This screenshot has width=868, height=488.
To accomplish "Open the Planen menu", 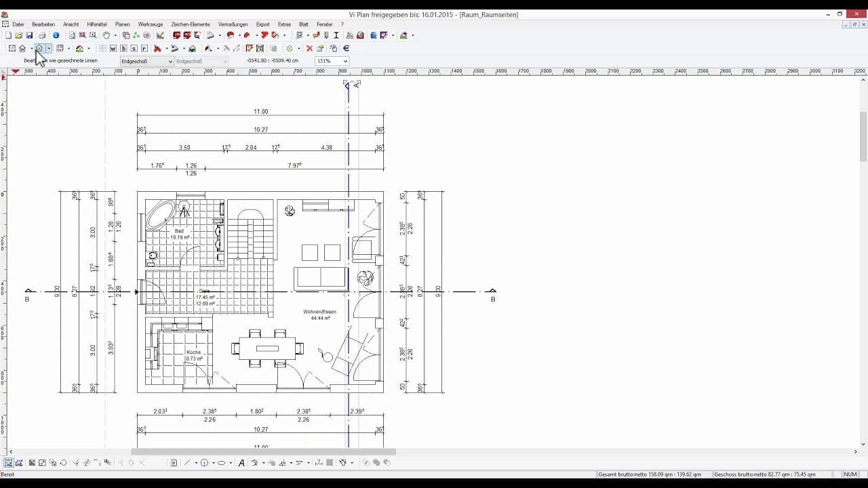I will (122, 24).
